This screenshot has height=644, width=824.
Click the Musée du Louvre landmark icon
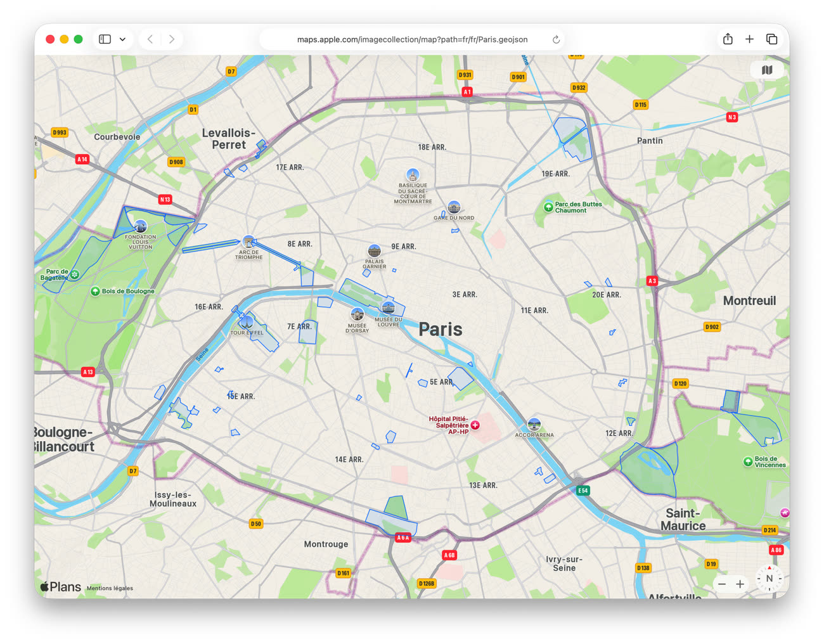tap(388, 308)
